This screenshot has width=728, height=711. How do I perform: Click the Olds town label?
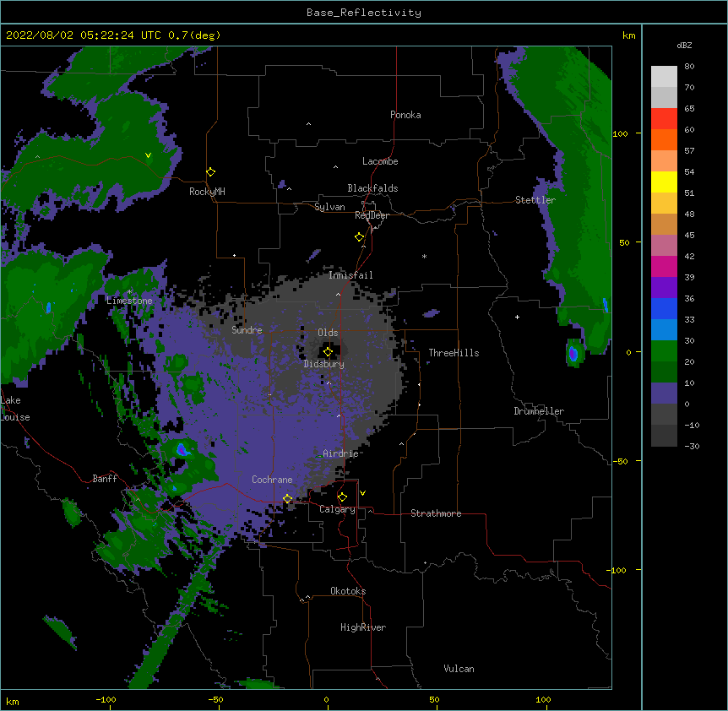(328, 333)
